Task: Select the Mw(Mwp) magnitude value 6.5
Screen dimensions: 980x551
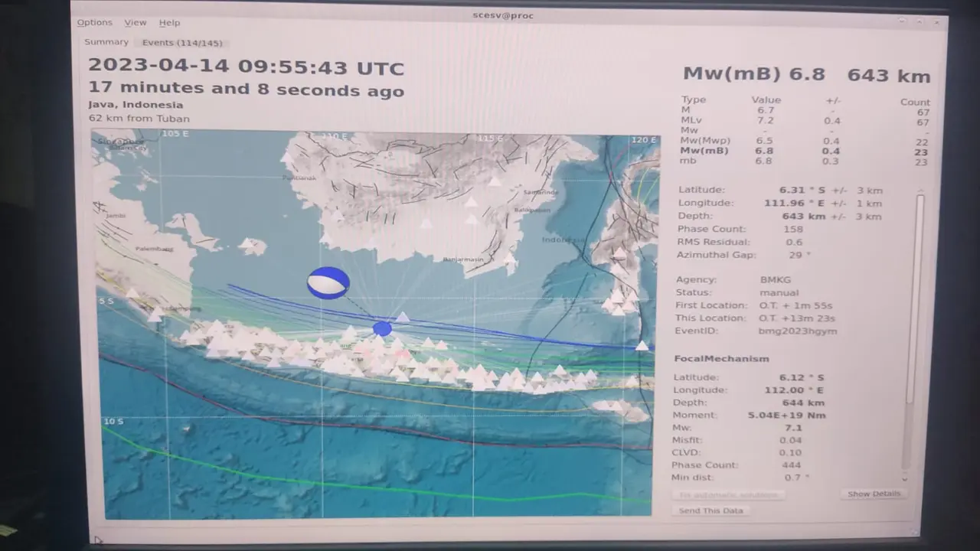Action: pyautogui.click(x=765, y=141)
